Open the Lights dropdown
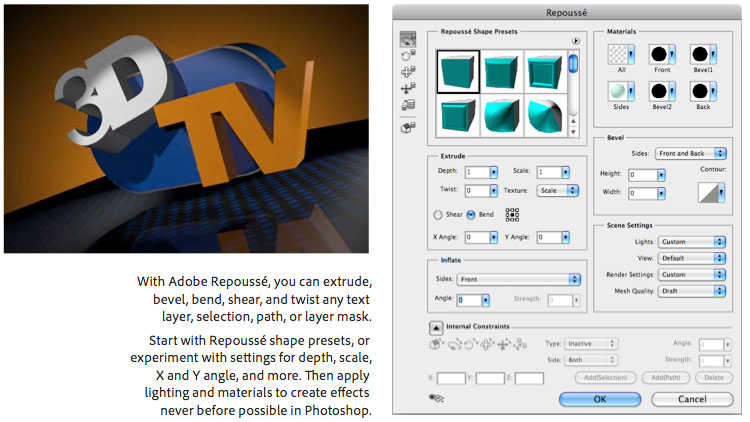Viewport: 750px width, 422px height. pyautogui.click(x=692, y=242)
